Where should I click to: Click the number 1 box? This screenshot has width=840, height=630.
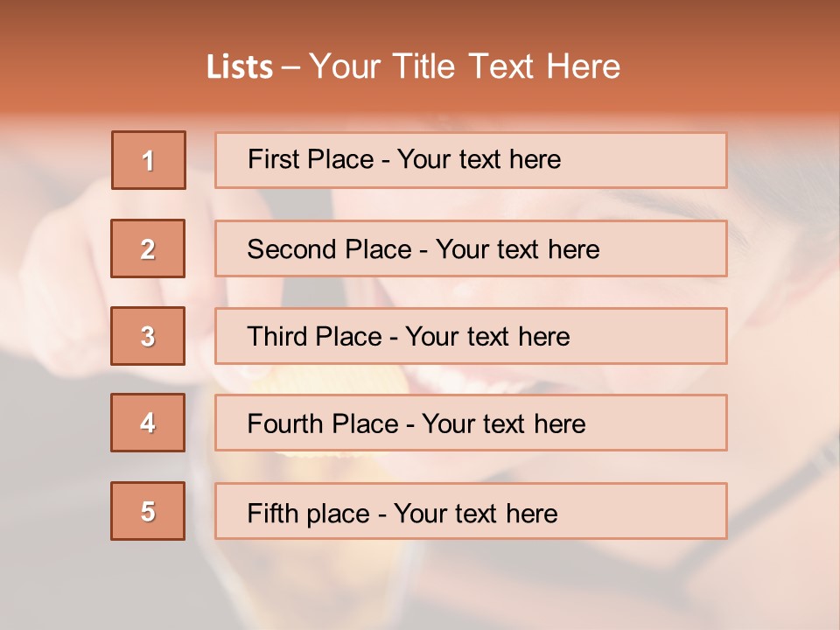pyautogui.click(x=149, y=160)
